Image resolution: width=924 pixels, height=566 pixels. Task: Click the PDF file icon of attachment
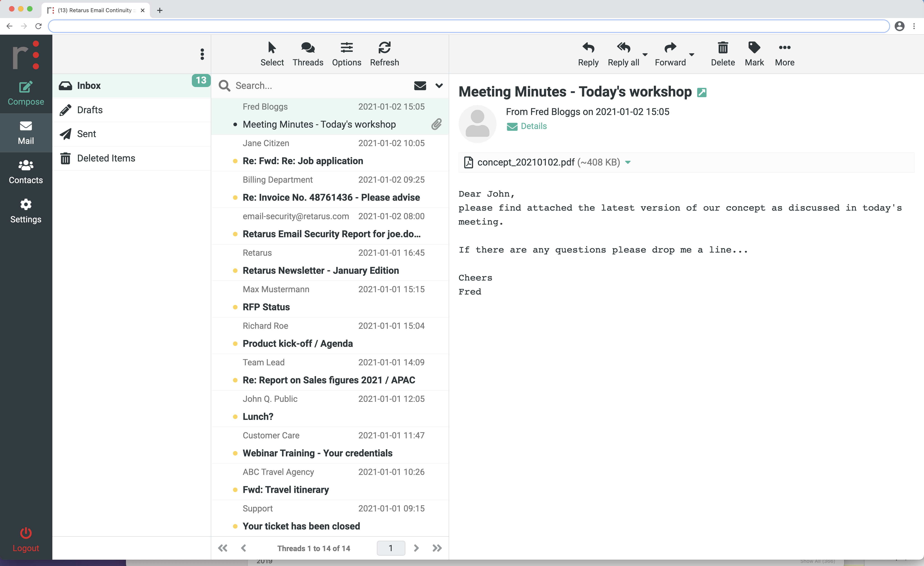[468, 162]
